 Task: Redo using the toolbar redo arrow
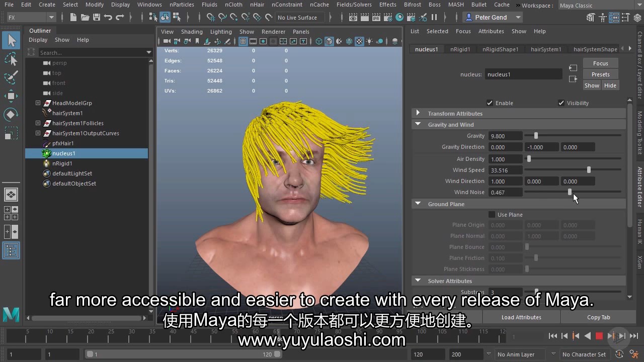pos(120,17)
